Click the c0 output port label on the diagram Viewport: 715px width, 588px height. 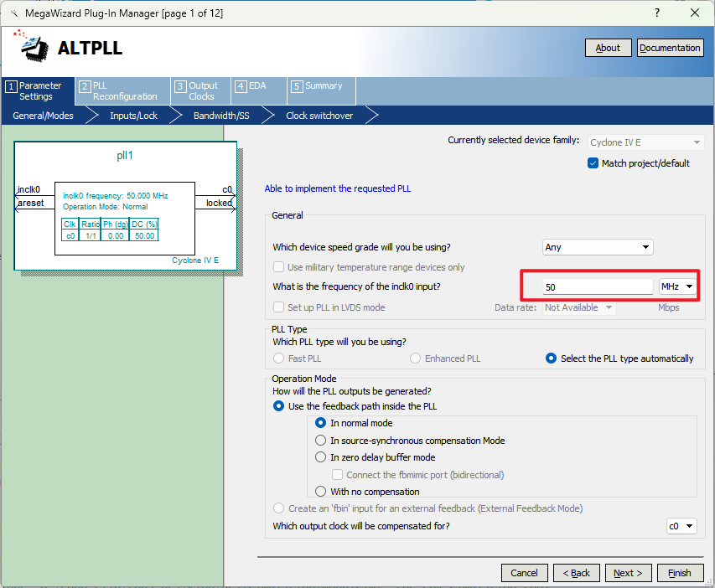click(x=227, y=189)
